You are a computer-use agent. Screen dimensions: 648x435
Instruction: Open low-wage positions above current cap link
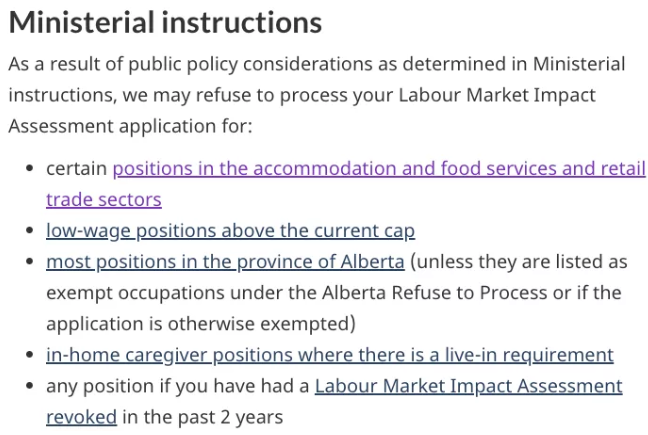230,230
